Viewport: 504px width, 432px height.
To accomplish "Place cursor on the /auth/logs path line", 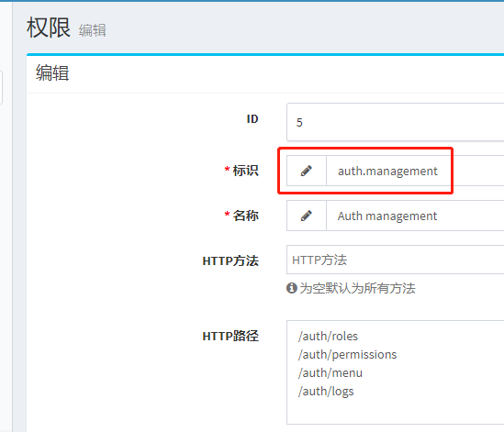I will [326, 392].
